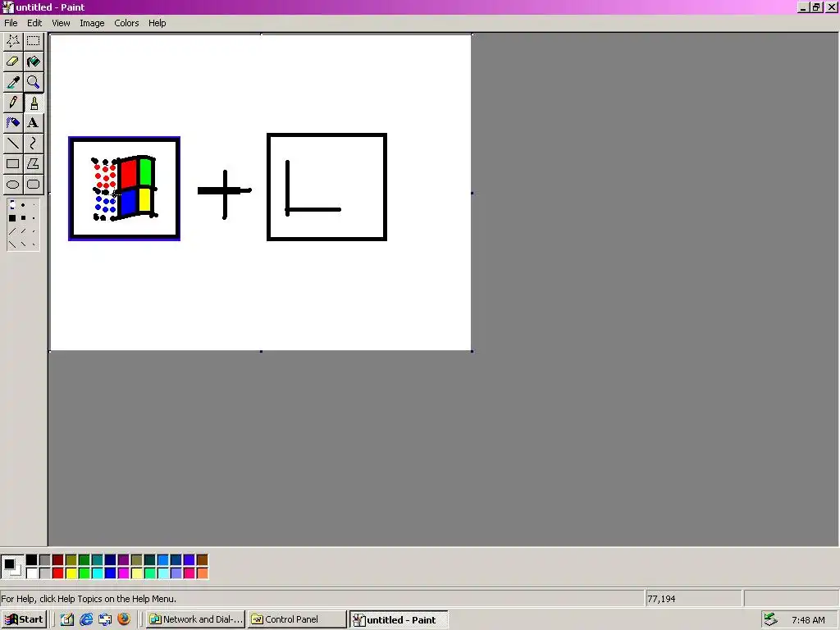This screenshot has width=840, height=630.
Task: Pick the medium square brush shape
Action: 23,218
